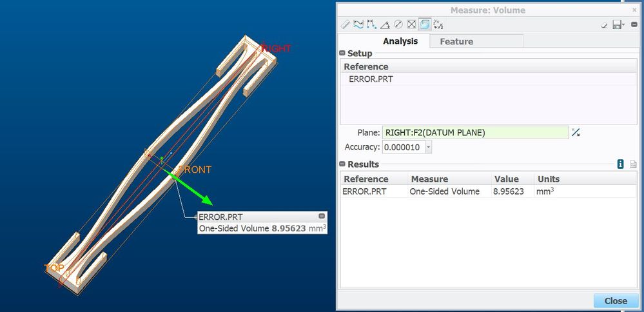
Task: Switch to the Feature tab
Action: (x=456, y=41)
